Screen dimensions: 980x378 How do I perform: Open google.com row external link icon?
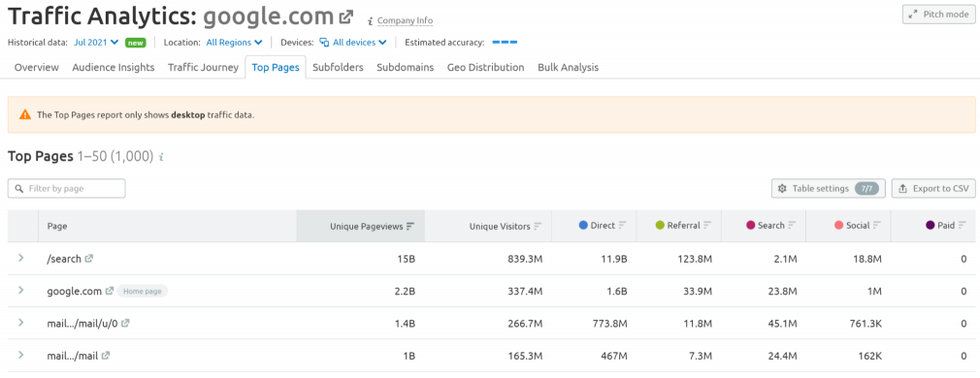tap(110, 291)
